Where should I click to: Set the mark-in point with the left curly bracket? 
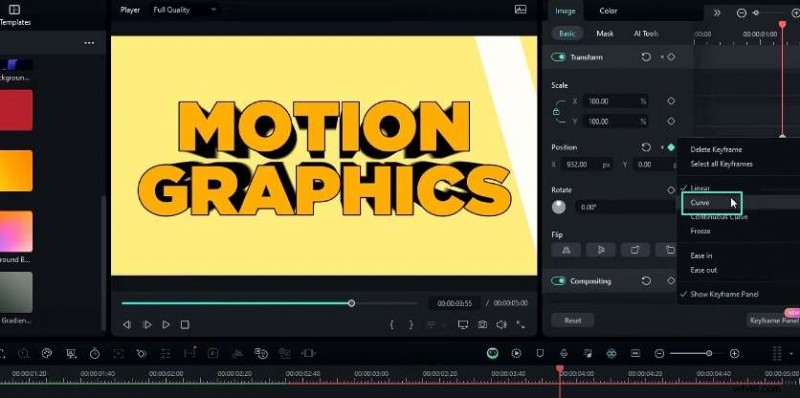point(391,325)
